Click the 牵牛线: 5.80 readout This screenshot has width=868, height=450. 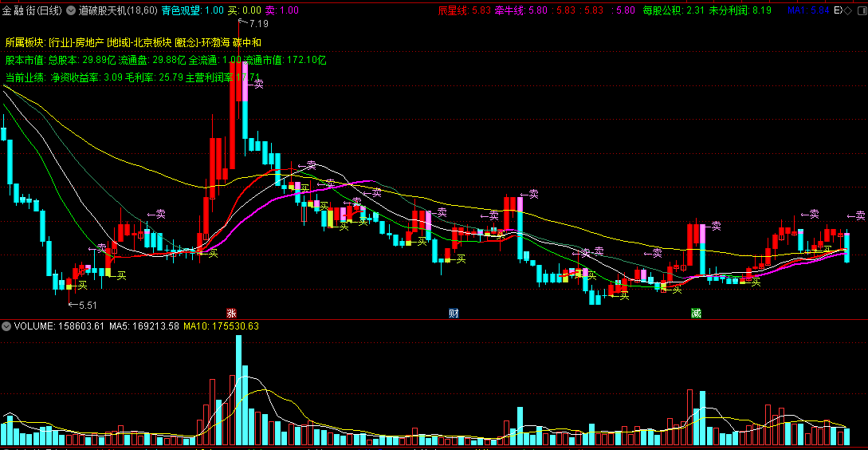(521, 10)
